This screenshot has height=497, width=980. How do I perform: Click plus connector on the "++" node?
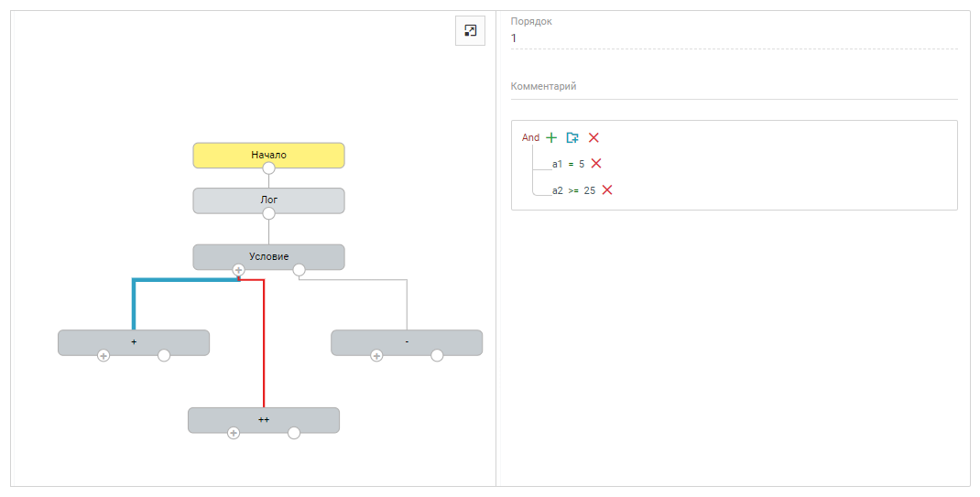coord(234,433)
